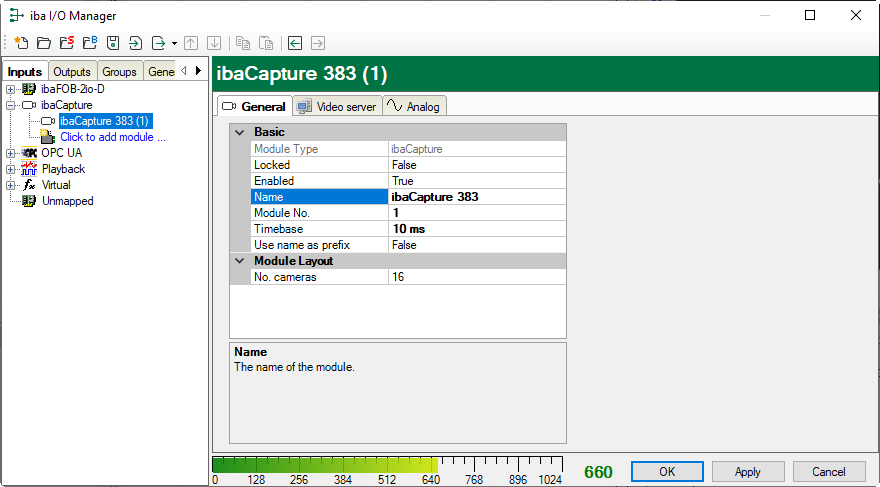Viewport: 880px width, 487px height.
Task: Collapse the Basic property section
Action: (x=239, y=132)
